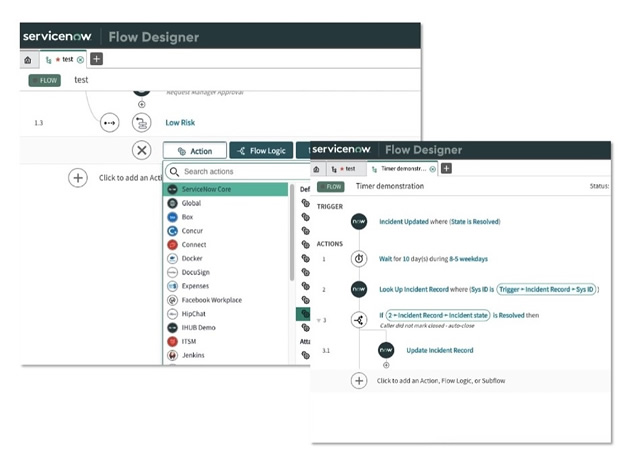Close the test tab in the back window

[80, 60]
